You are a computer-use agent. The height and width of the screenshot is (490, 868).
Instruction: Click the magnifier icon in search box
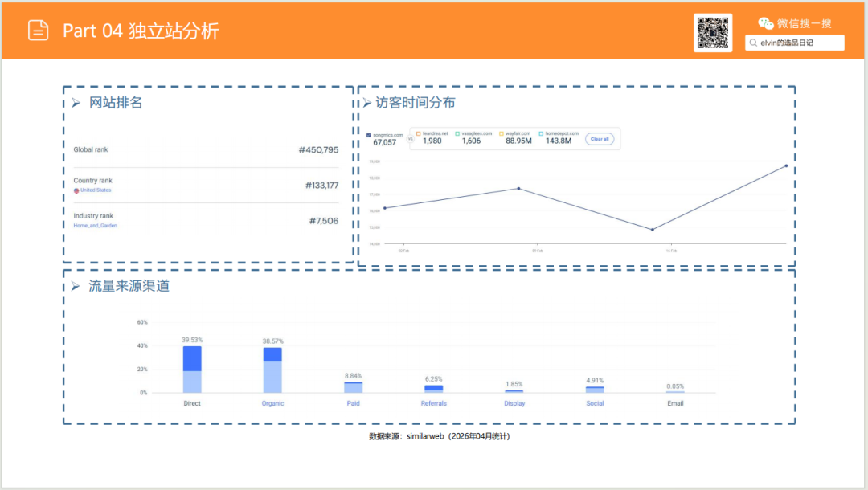pyautogui.click(x=752, y=43)
